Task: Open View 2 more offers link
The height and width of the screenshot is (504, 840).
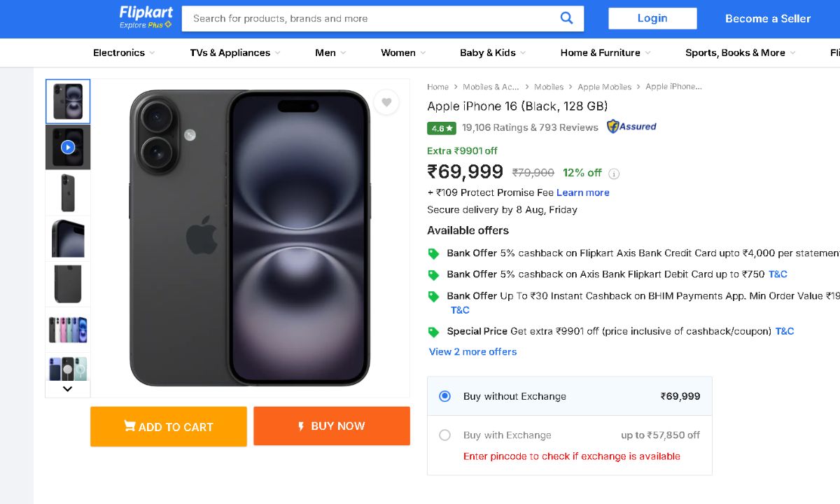Action: point(472,351)
